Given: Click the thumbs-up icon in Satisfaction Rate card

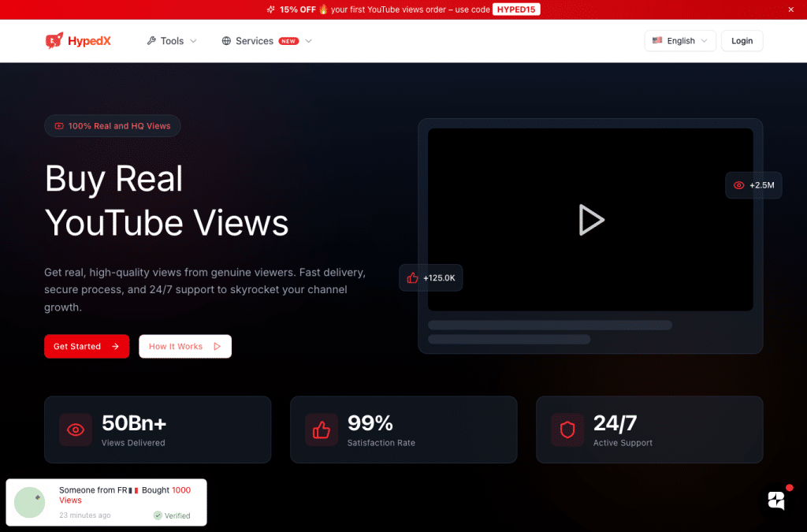Looking at the screenshot, I should [322, 430].
